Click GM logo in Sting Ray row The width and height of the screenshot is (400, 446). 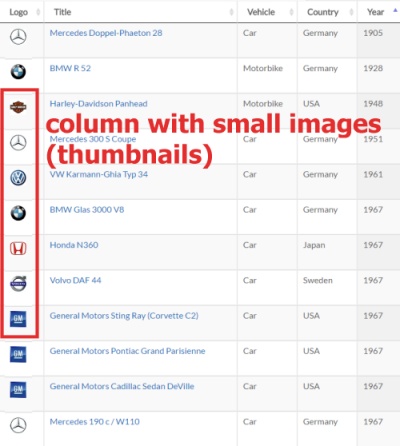coord(18,319)
